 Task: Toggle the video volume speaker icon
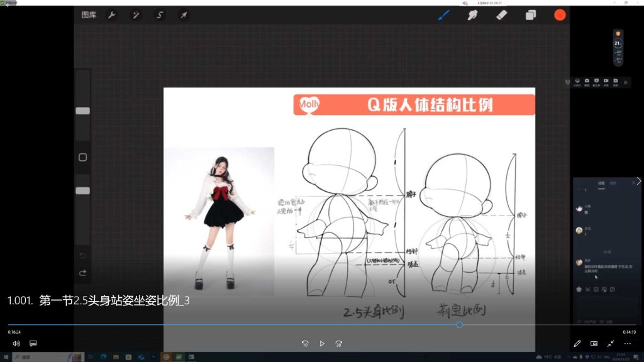(x=16, y=344)
